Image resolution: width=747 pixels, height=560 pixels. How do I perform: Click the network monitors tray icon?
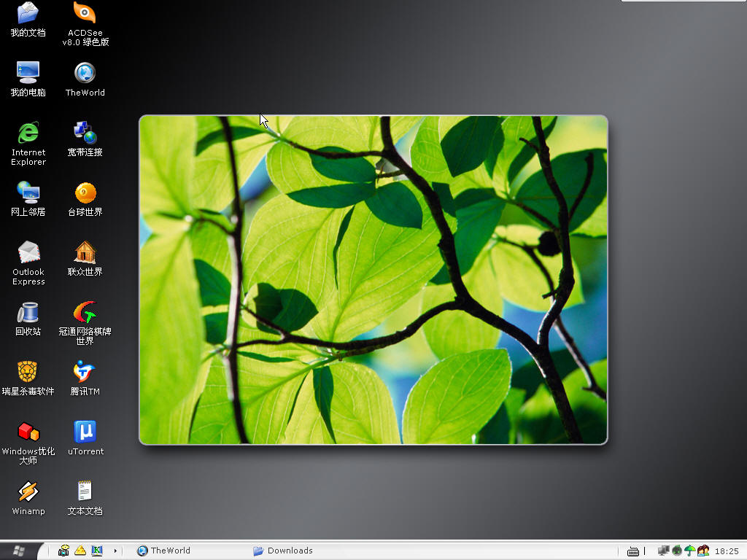point(663,551)
